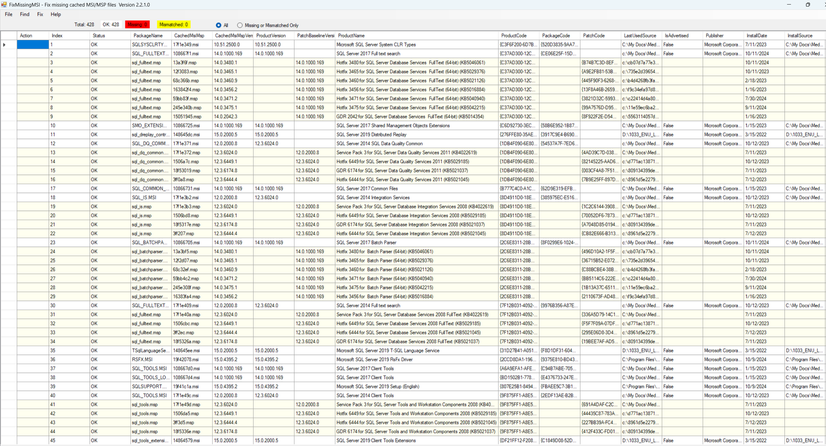The height and width of the screenshot is (446, 826).
Task: Click the ProductCode column header
Action: (x=519, y=35)
